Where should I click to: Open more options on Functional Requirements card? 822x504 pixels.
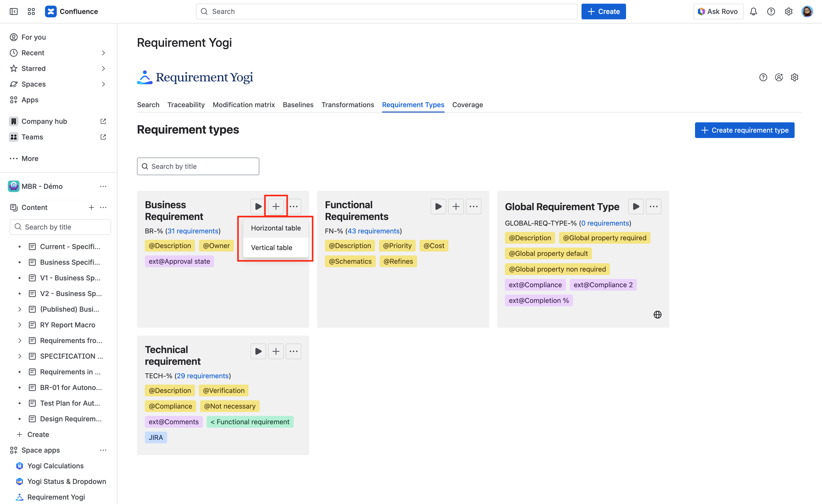473,206
